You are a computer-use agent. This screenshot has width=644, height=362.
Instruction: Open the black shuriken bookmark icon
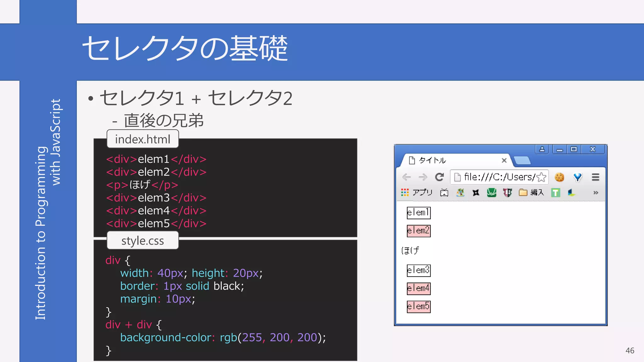(x=476, y=192)
